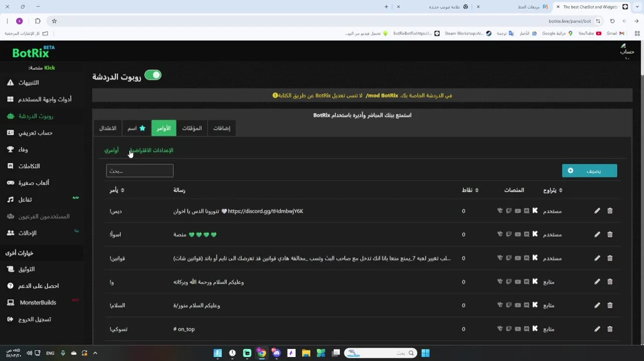Click YouTube platform icon in the !السلام row
The width and height of the screenshot is (644, 361).
pyautogui.click(x=518, y=305)
